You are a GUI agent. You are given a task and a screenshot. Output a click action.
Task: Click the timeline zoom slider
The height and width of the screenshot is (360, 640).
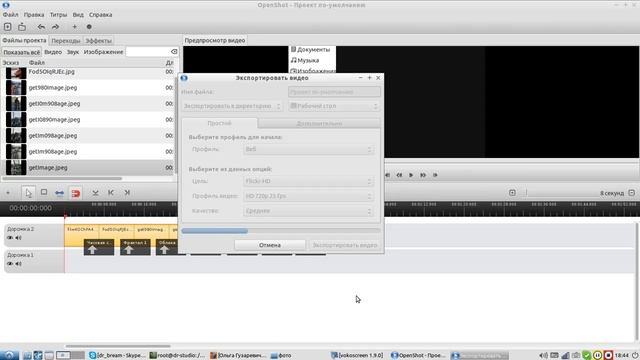coord(561,193)
